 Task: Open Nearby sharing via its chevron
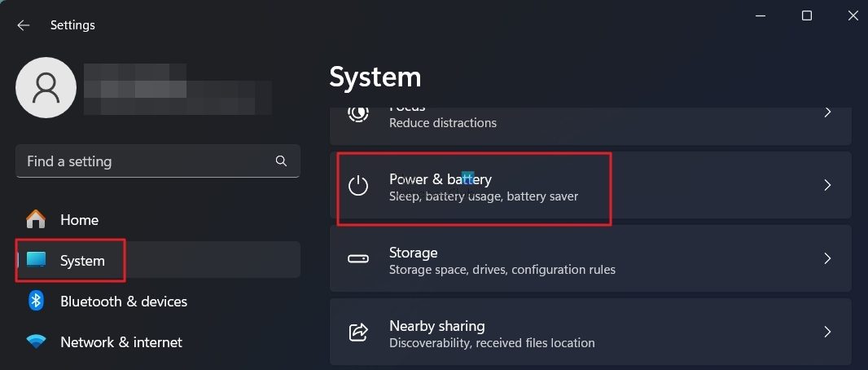(x=827, y=333)
